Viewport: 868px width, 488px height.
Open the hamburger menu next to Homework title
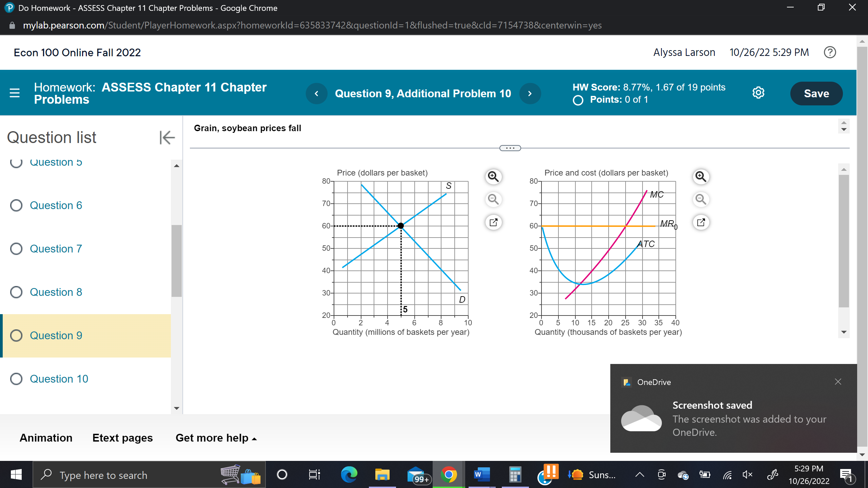pos(14,93)
